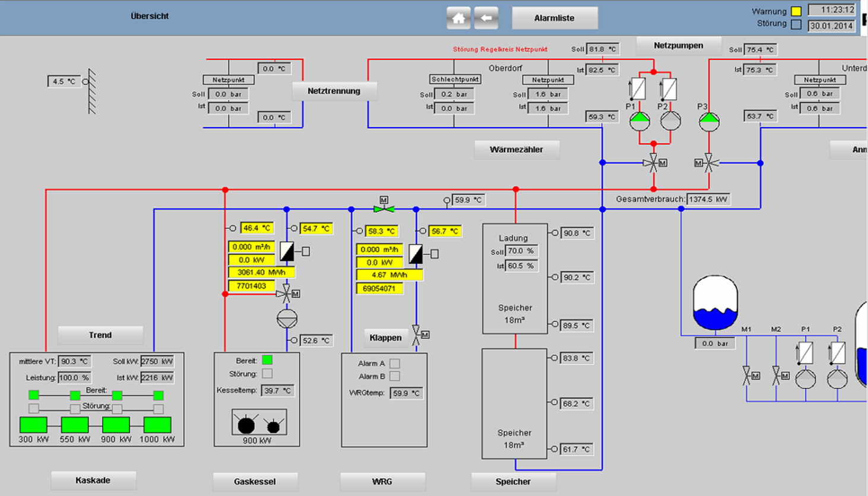Switch to the Speicher page
Screen dimensions: 868x496
(x=514, y=481)
